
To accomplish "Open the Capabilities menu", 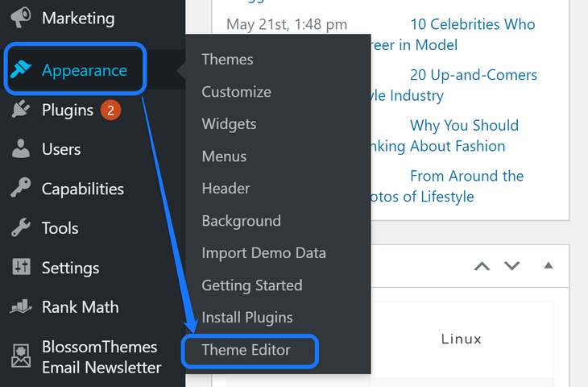I will (82, 189).
